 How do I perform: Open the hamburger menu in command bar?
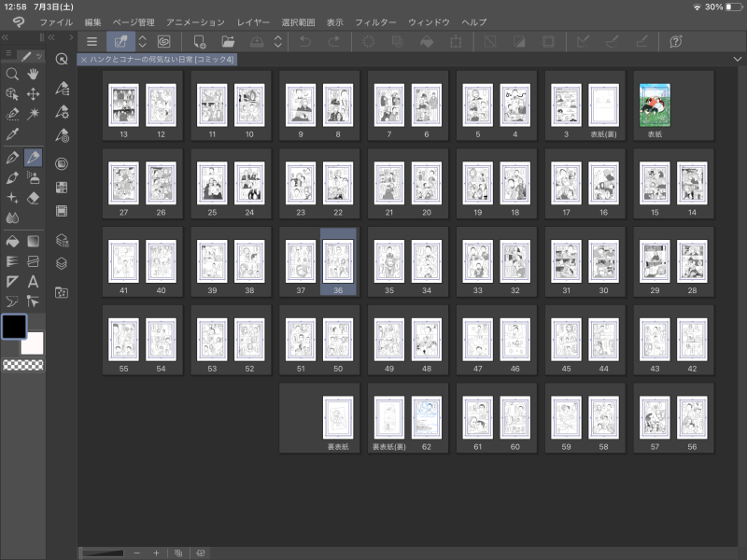[x=92, y=42]
